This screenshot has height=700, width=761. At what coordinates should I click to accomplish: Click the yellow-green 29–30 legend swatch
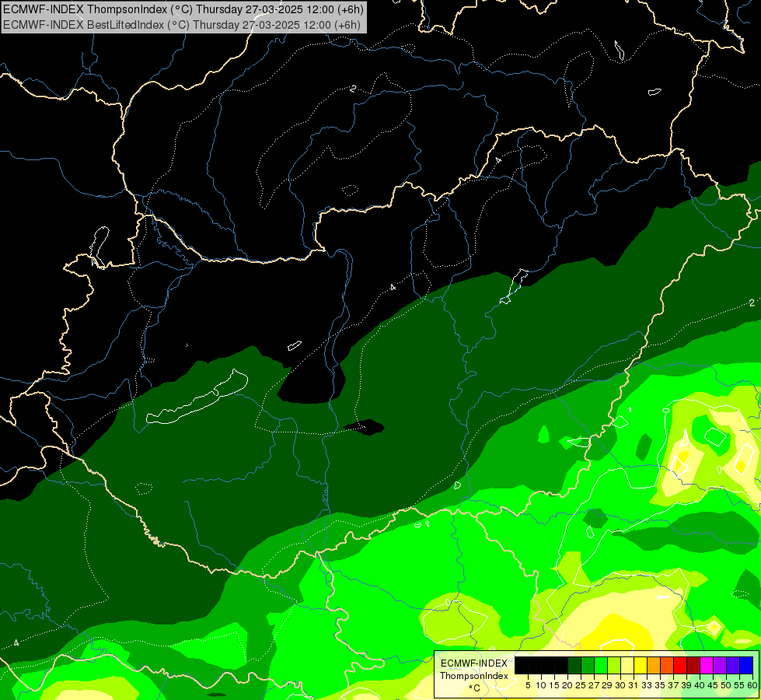614,665
